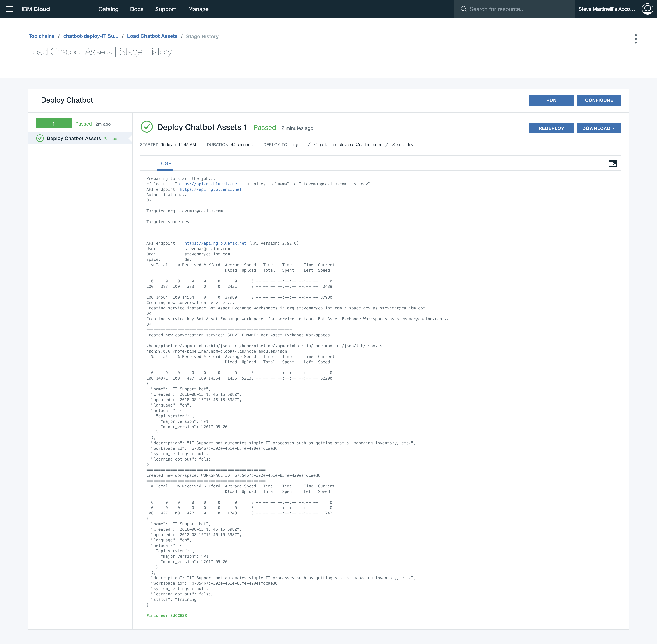Click the search magnifier icon
The height and width of the screenshot is (644, 657).
[463, 9]
